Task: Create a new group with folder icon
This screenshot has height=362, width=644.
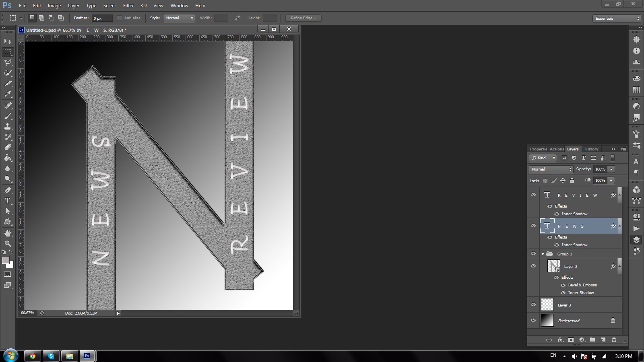Action: click(x=592, y=340)
